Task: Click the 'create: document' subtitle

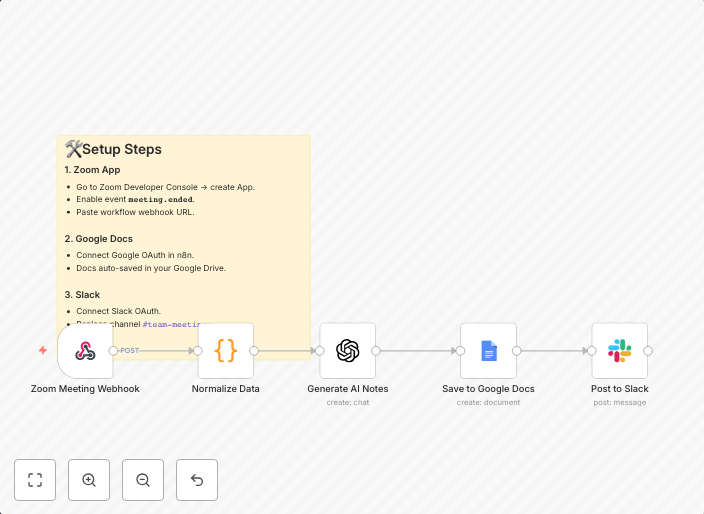Action: click(488, 402)
